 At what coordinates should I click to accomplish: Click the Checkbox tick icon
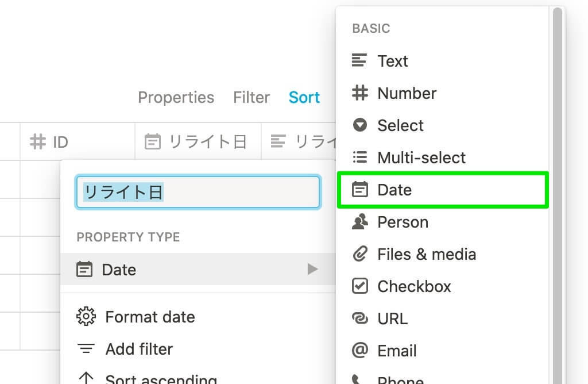click(359, 286)
